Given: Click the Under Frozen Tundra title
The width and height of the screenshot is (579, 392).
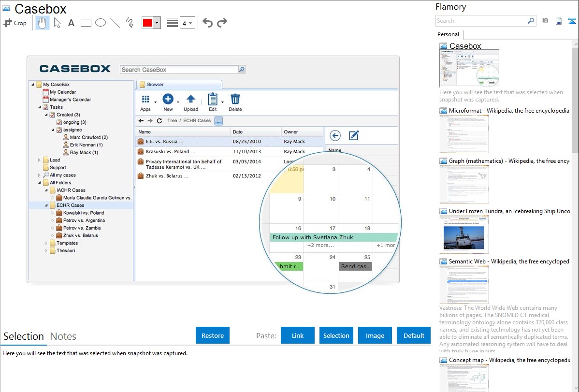Looking at the screenshot, I should [509, 211].
